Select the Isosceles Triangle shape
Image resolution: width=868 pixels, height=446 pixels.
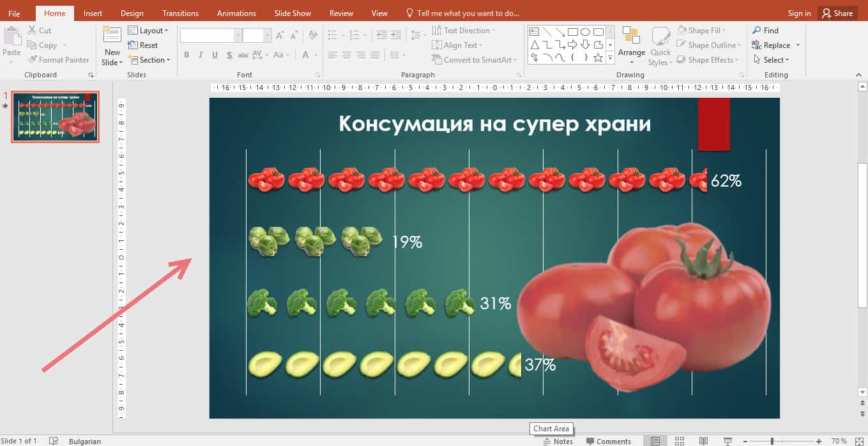533,45
